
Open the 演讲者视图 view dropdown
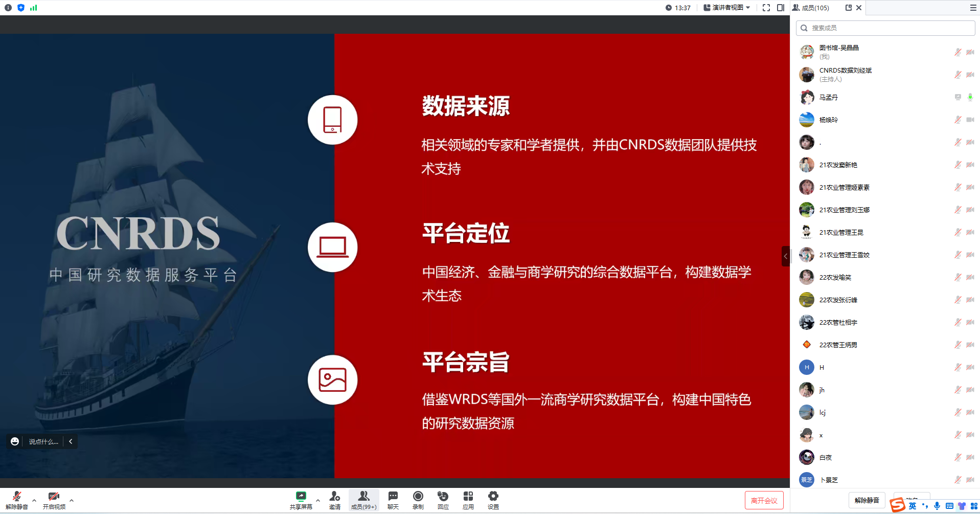click(727, 8)
